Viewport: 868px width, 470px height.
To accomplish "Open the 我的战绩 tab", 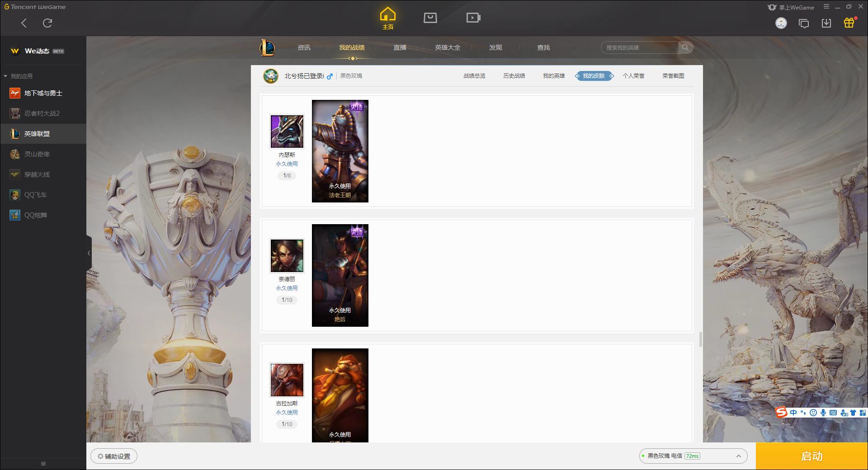I will click(x=352, y=47).
